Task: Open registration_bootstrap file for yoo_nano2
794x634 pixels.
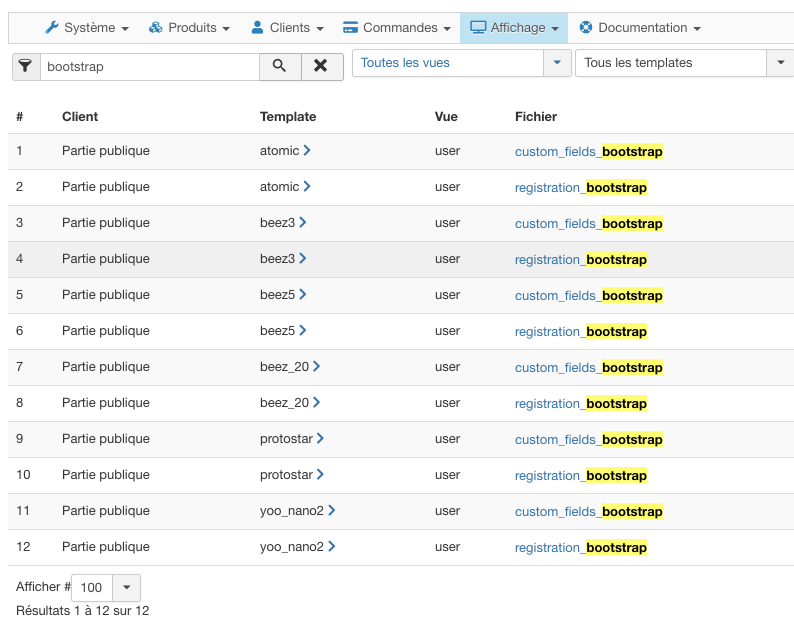Action: (580, 548)
